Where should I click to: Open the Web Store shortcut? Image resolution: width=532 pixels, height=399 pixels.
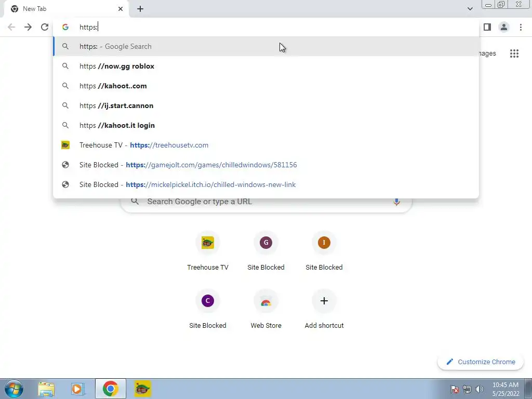pyautogui.click(x=266, y=310)
